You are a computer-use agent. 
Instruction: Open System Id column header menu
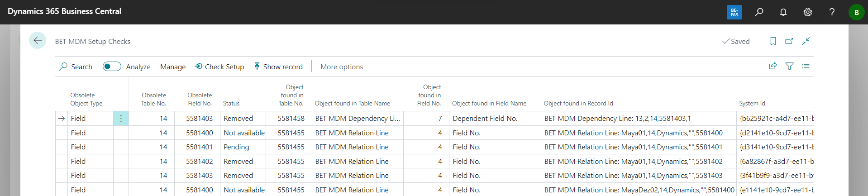pyautogui.click(x=752, y=103)
